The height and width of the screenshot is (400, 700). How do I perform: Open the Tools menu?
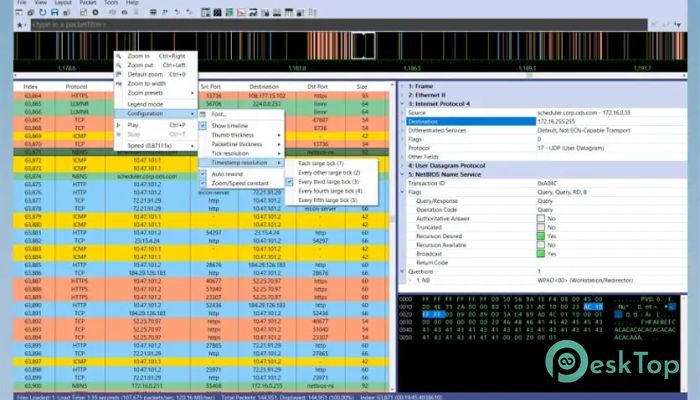point(111,2)
